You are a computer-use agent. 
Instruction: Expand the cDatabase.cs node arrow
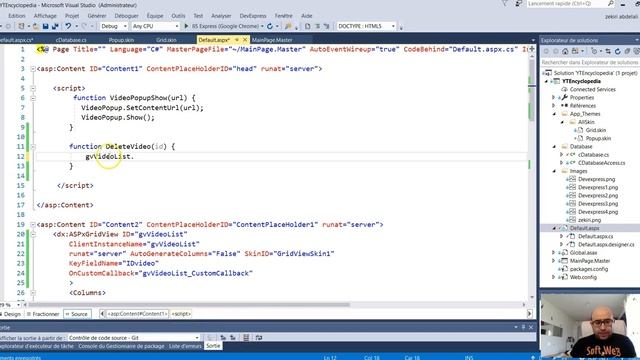point(562,155)
